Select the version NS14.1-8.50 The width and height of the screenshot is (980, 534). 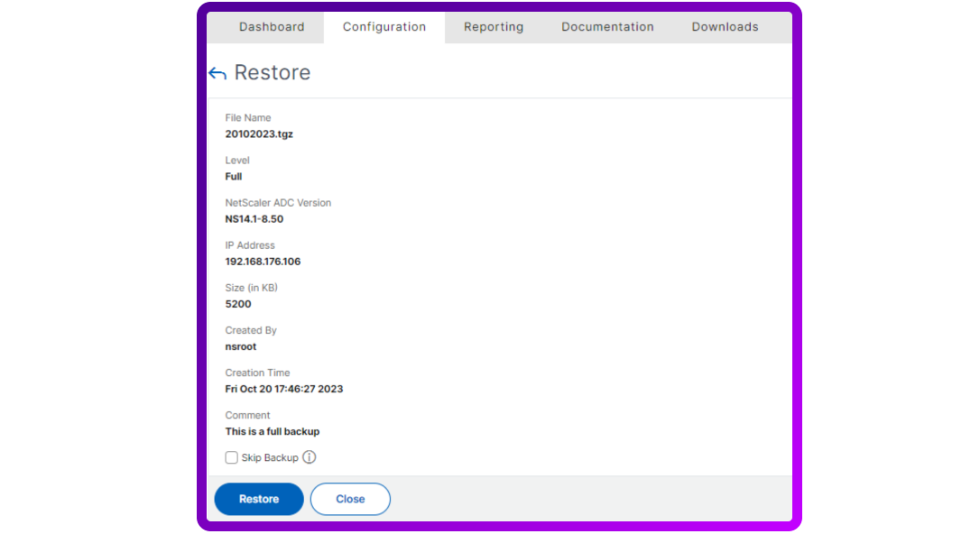tap(254, 219)
